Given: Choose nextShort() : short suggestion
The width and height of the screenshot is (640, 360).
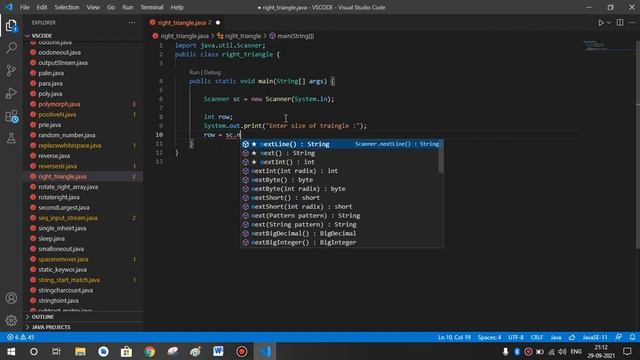Looking at the screenshot, I should tap(341, 198).
